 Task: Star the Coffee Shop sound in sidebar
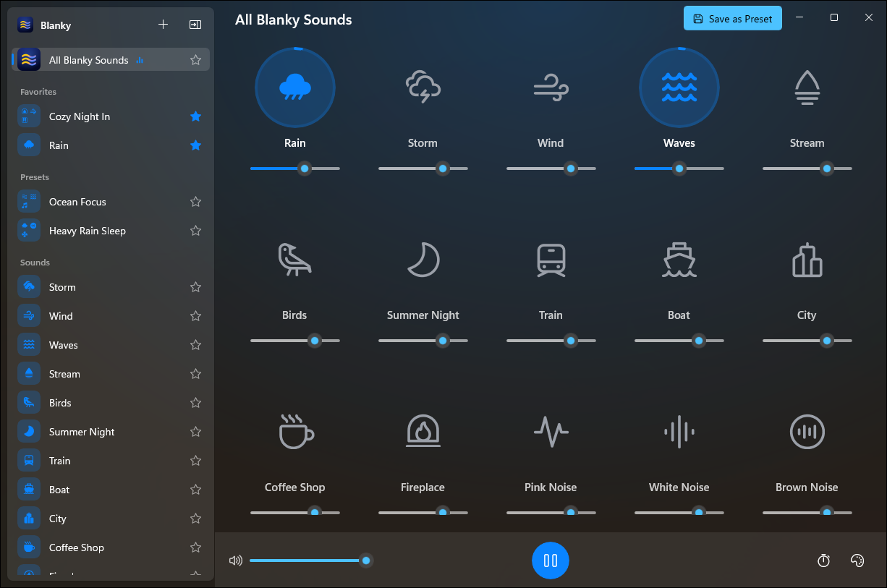(195, 547)
